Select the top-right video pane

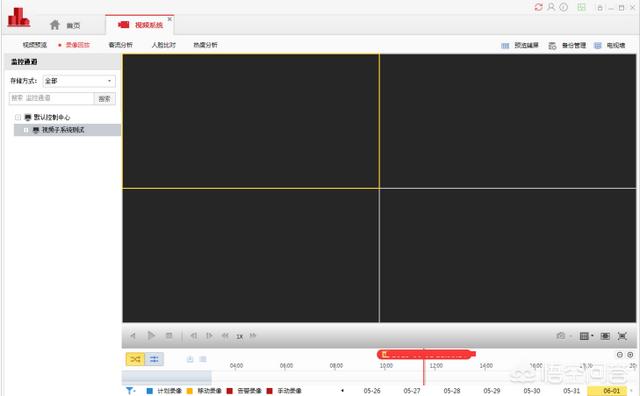(508, 121)
